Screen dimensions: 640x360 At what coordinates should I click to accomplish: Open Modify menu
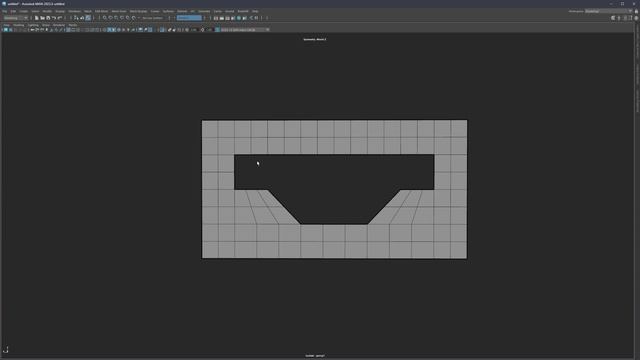click(x=47, y=11)
